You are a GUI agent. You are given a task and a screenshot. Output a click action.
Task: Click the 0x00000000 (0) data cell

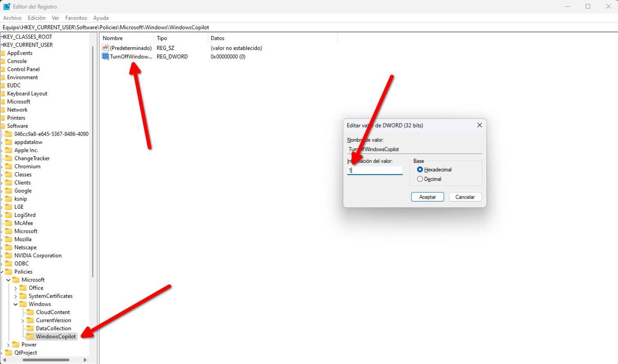pos(228,57)
